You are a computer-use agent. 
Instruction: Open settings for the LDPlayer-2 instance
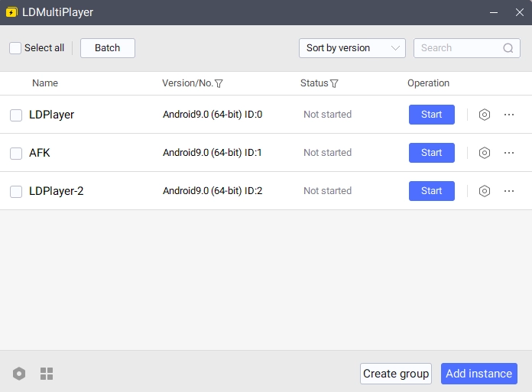(484, 191)
